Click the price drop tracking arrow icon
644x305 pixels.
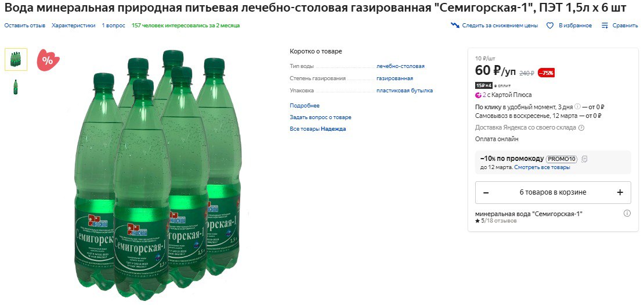455,26
